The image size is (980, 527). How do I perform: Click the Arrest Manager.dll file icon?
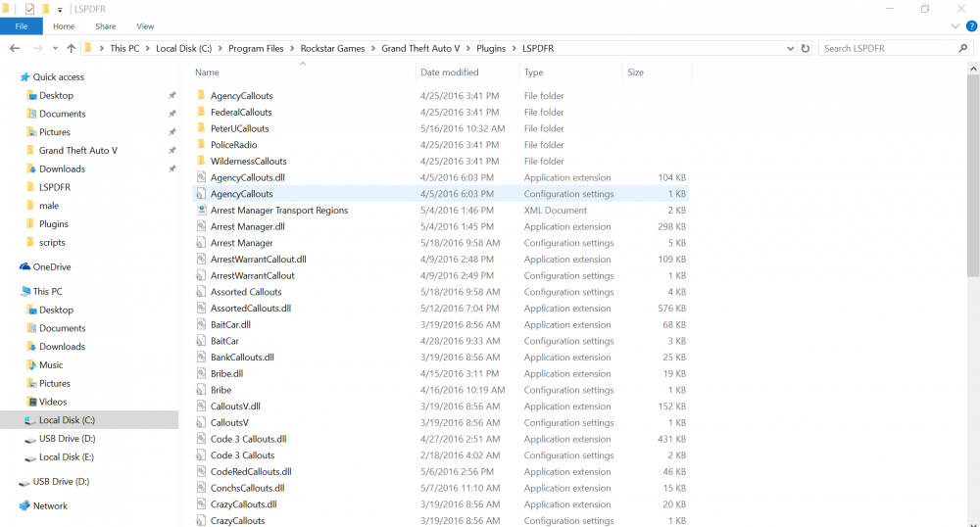pos(201,226)
